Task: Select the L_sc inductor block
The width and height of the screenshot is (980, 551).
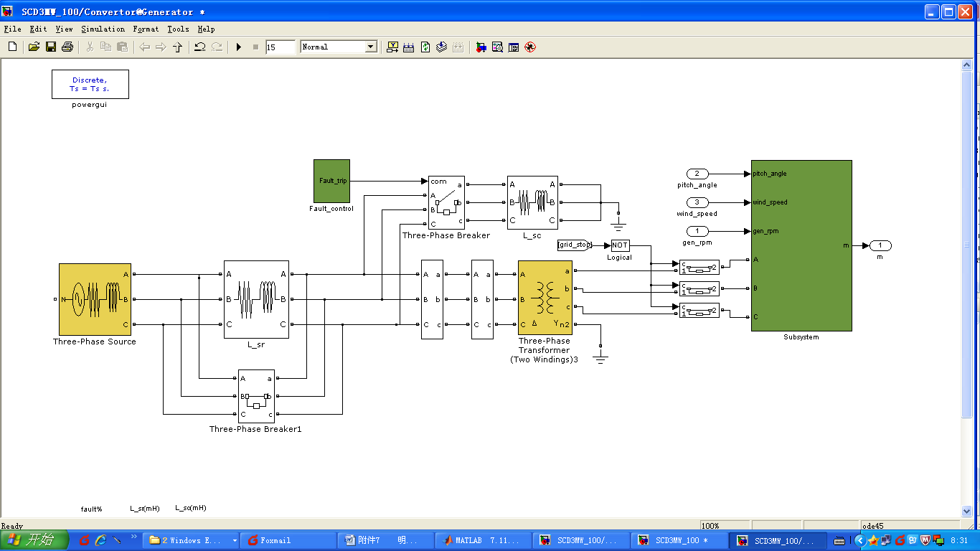Action: point(532,203)
